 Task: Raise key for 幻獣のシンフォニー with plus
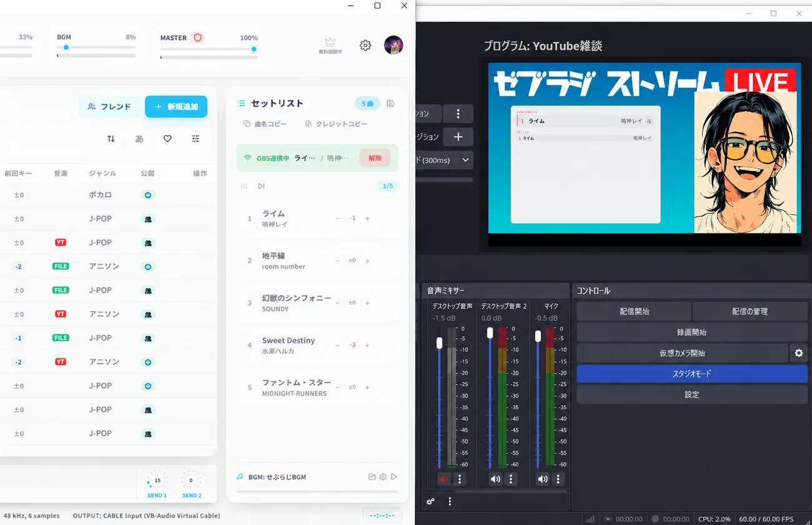367,303
